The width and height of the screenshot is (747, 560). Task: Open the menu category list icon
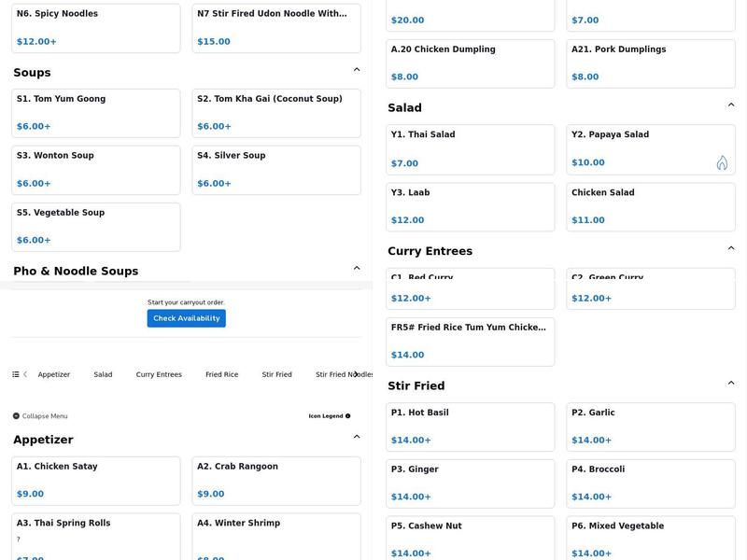point(16,374)
